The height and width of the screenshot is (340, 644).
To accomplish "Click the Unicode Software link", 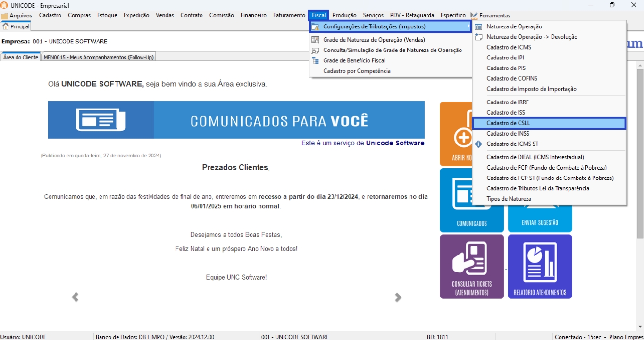I will tap(395, 143).
